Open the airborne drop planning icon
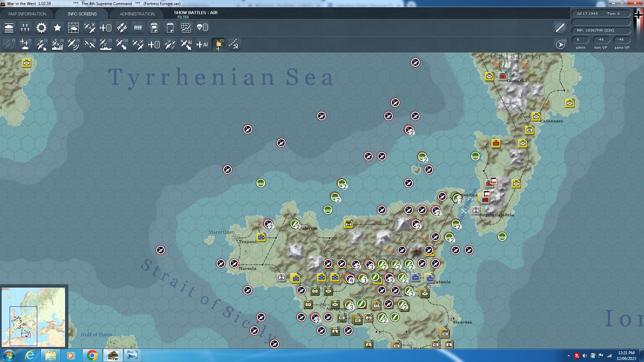644x362 pixels. [x=202, y=27]
